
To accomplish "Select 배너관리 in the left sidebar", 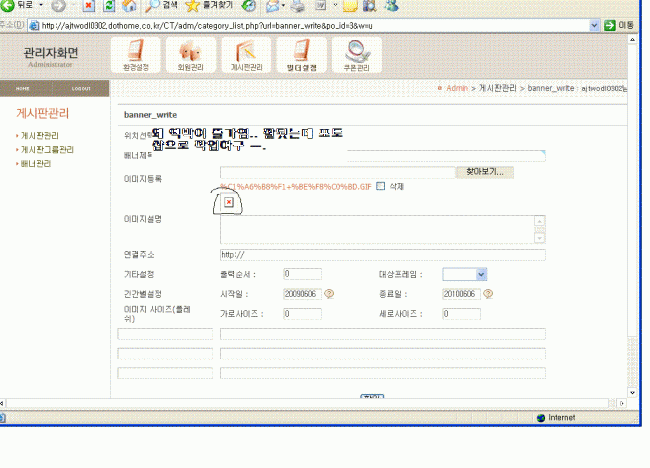I will [36, 163].
